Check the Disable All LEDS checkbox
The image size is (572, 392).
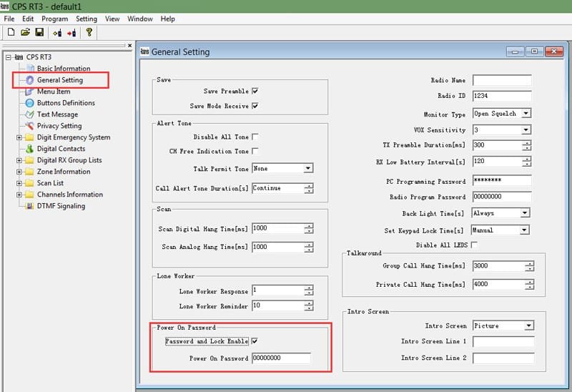pyautogui.click(x=474, y=245)
